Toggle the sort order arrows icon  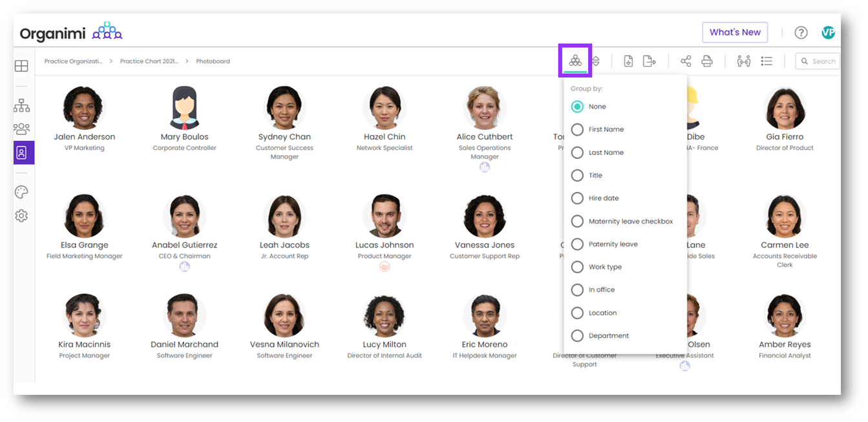click(x=596, y=61)
